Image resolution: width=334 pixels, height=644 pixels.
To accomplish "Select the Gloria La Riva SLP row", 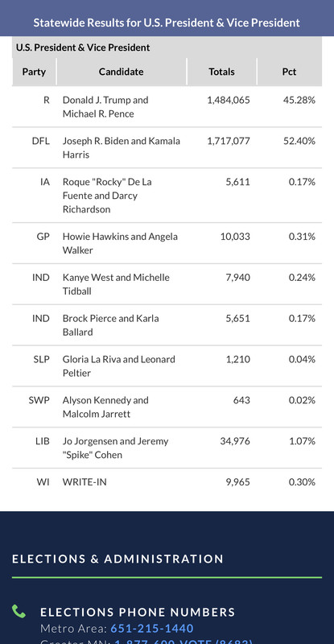I will [167, 366].
